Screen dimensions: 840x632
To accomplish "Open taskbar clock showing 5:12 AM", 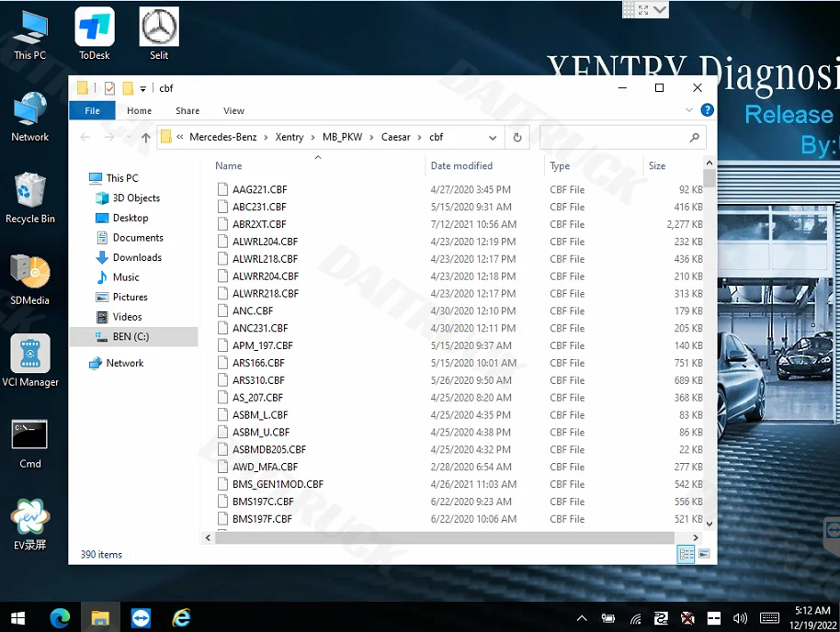I will pyautogui.click(x=812, y=617).
